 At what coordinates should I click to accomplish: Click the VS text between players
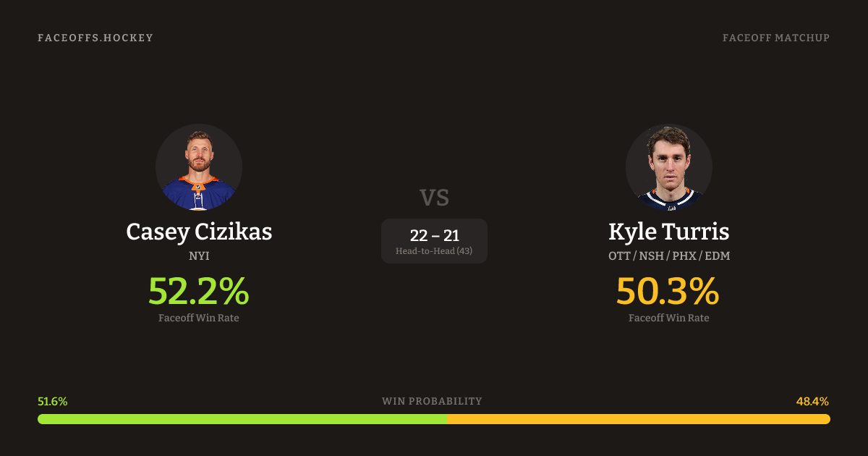434,198
